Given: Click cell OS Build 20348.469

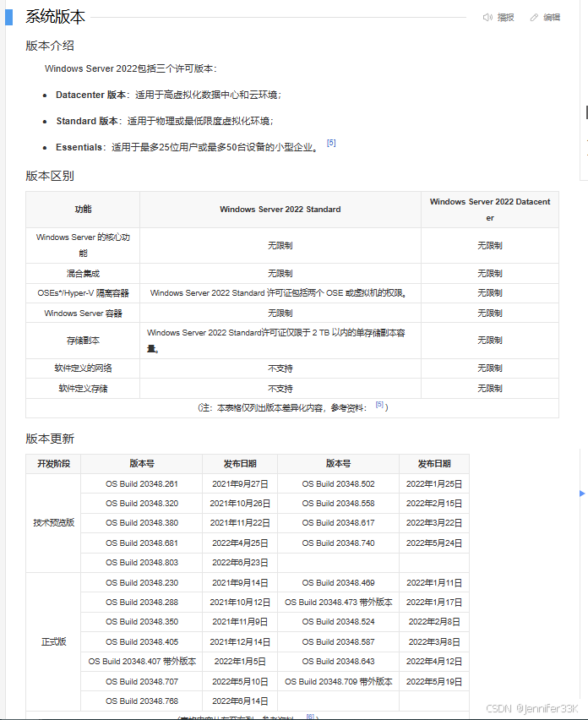Looking at the screenshot, I should tap(338, 583).
